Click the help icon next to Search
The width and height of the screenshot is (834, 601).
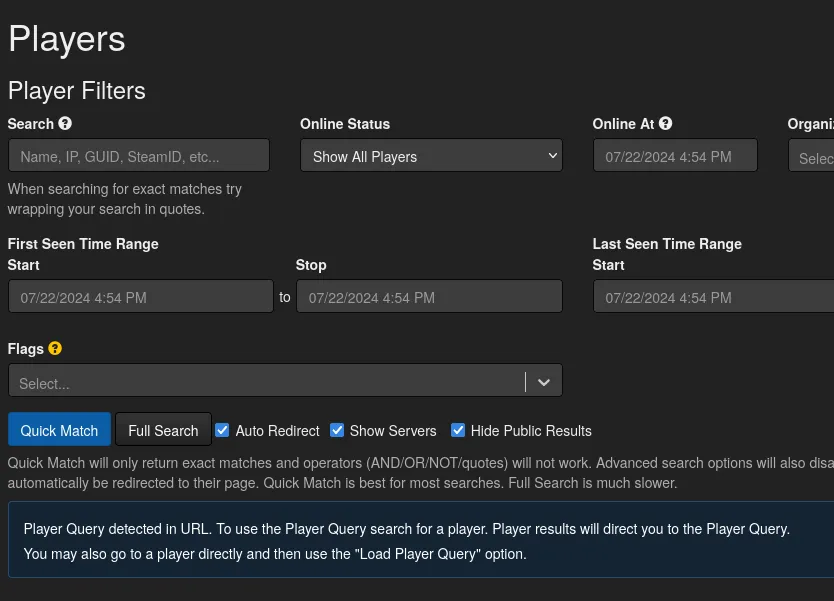[65, 124]
